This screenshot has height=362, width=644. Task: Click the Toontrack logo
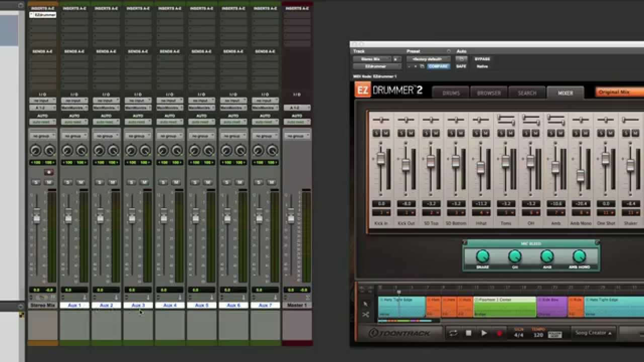399,333
